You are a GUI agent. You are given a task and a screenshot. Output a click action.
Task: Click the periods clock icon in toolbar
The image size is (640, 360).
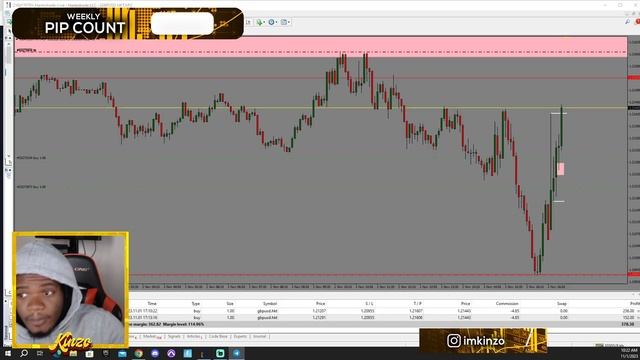tap(271, 22)
